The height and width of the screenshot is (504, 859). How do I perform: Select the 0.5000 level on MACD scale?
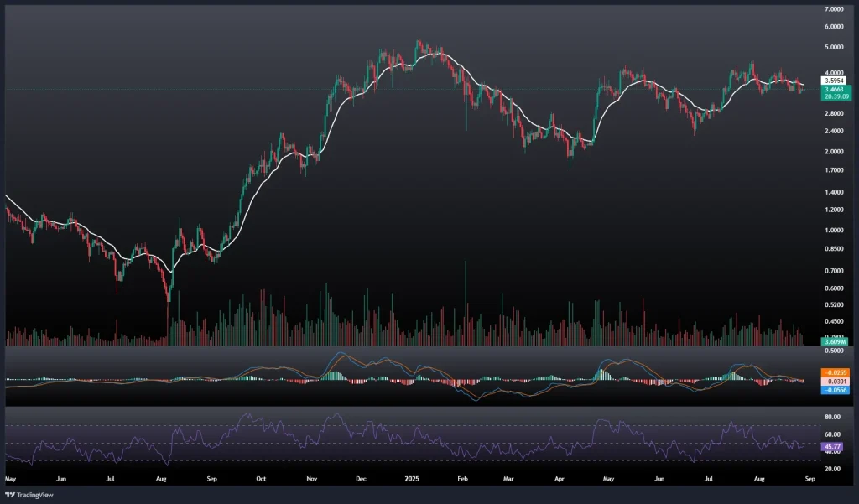click(x=834, y=351)
